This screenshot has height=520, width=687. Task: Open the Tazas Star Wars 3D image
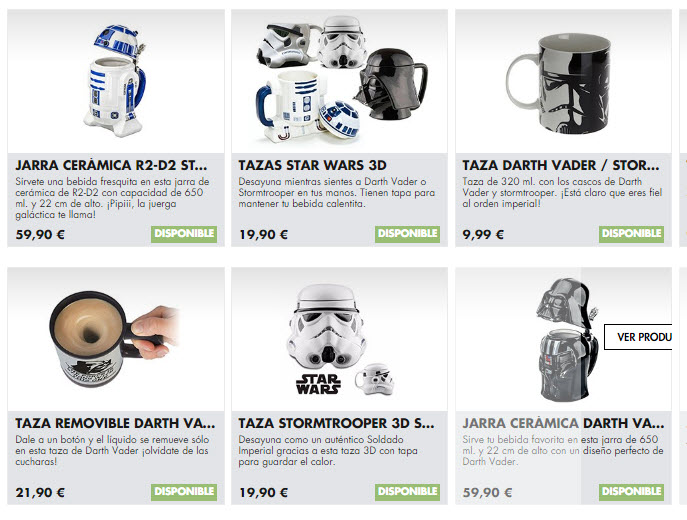tap(339, 81)
